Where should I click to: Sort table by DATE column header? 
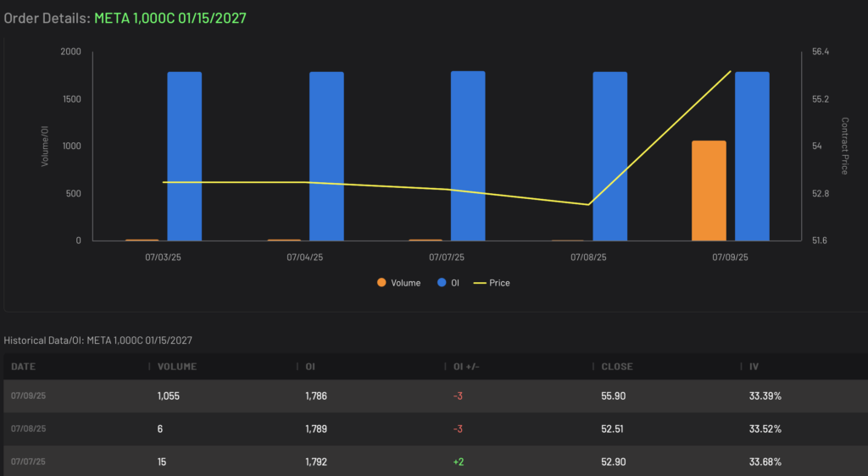[x=23, y=367]
